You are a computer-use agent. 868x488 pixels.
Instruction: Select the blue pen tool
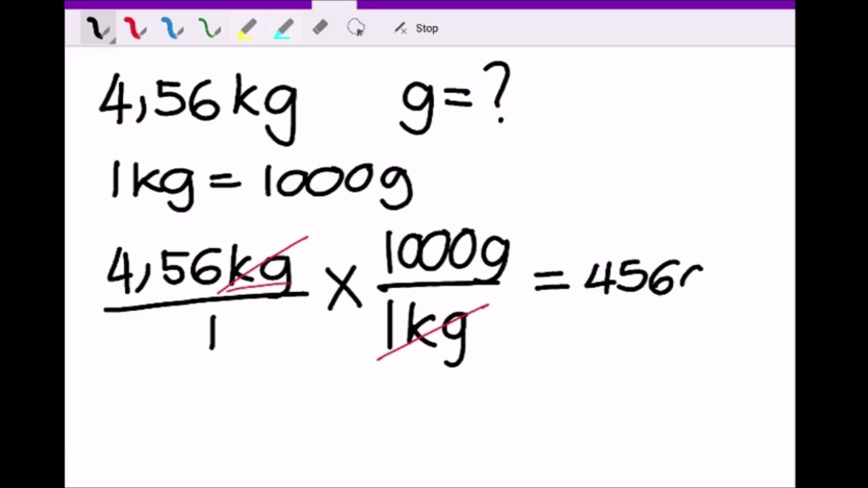pyautogui.click(x=172, y=28)
